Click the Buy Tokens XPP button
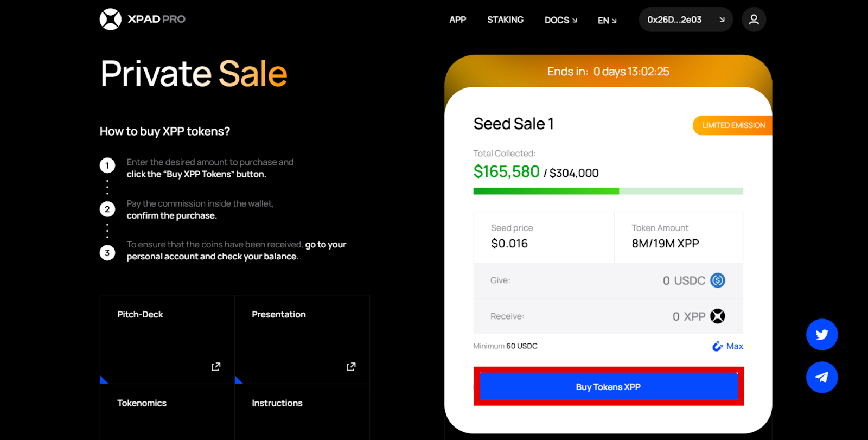 click(x=608, y=387)
